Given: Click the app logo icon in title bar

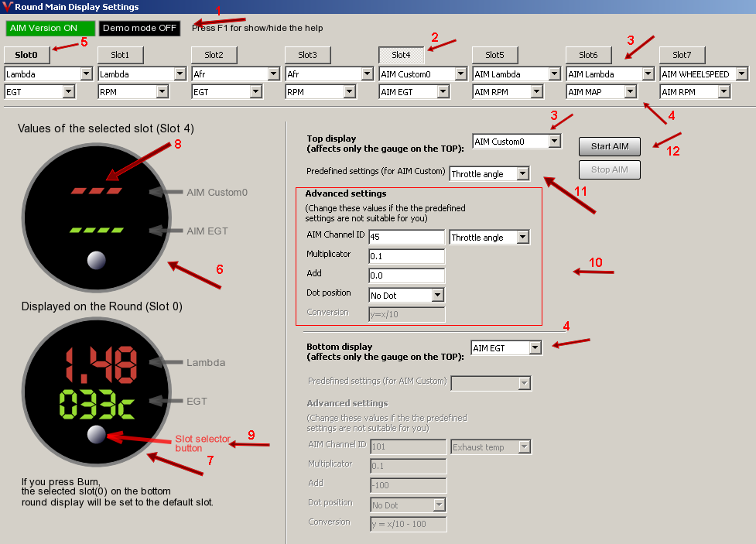Looking at the screenshot, I should point(8,7).
